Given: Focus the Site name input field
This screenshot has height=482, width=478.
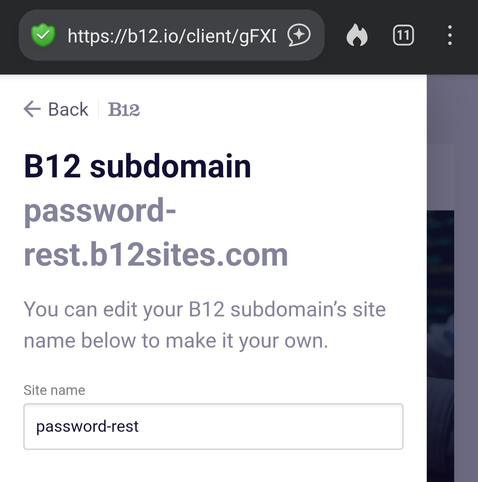Looking at the screenshot, I should click(x=213, y=426).
